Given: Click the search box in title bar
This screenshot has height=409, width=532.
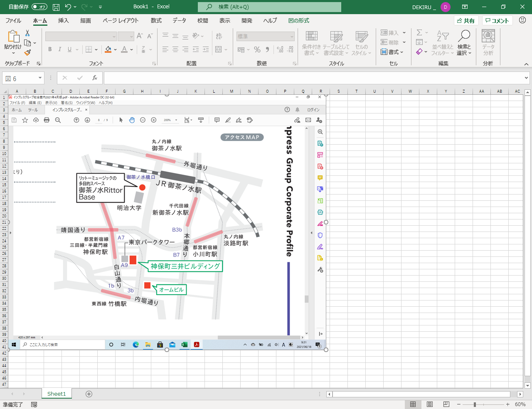Looking at the screenshot, I should (x=269, y=7).
